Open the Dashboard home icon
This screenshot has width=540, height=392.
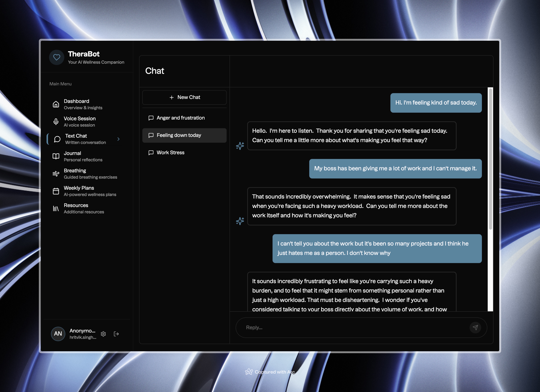tap(56, 104)
